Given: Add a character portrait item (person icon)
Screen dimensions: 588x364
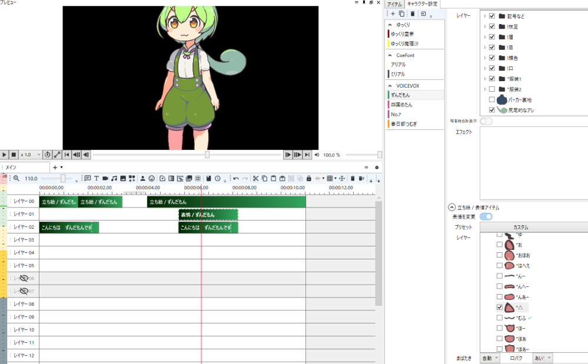Looking at the screenshot, I should coord(142,179).
